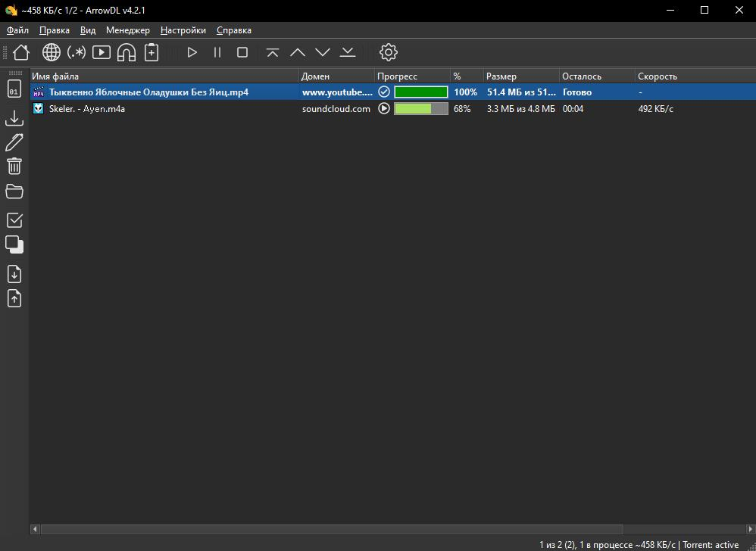Click the full green progress bar at 100%

[x=421, y=92]
